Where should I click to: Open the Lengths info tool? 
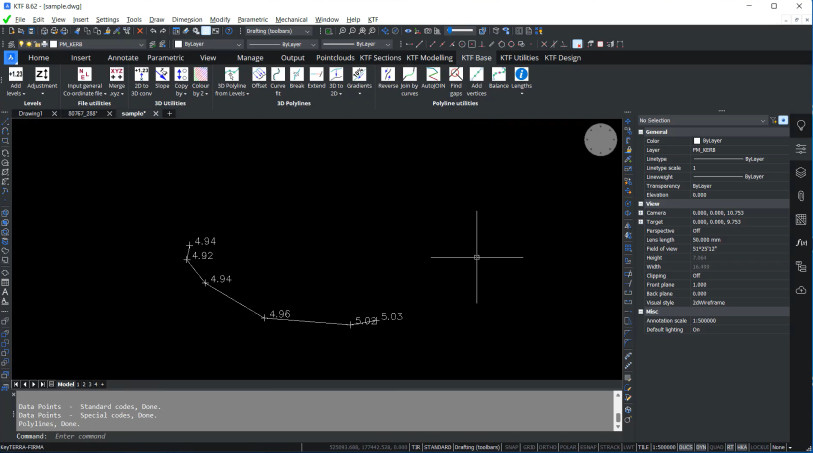click(522, 80)
